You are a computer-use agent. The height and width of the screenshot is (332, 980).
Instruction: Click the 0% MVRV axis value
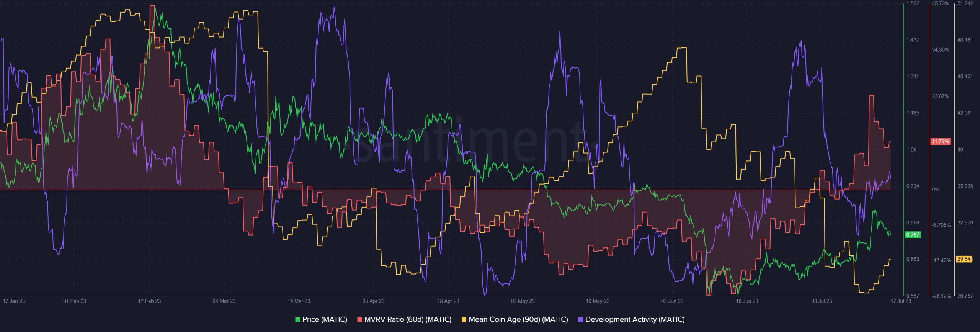point(935,190)
